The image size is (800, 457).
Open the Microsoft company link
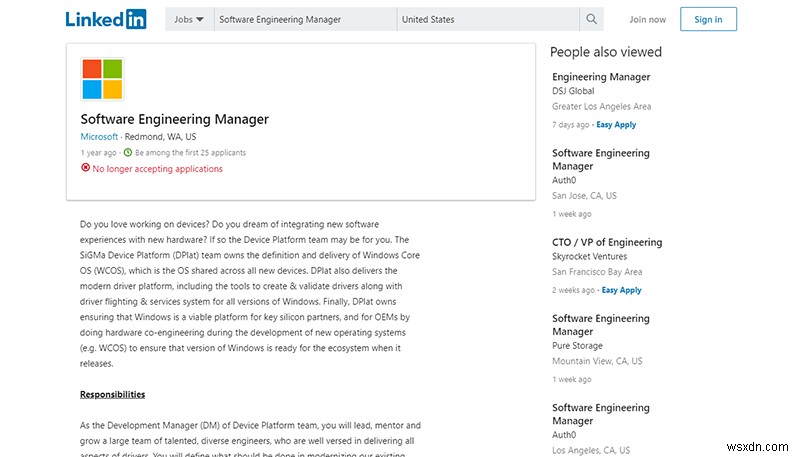[99, 136]
